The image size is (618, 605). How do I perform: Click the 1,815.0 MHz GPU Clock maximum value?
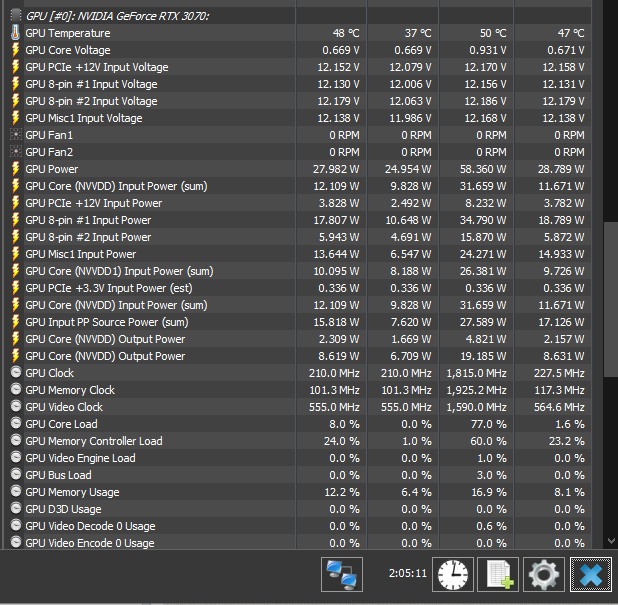[x=476, y=373]
